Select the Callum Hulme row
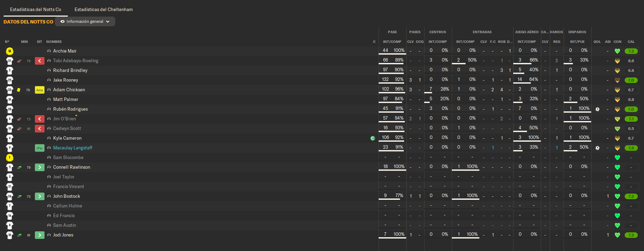 click(322, 206)
